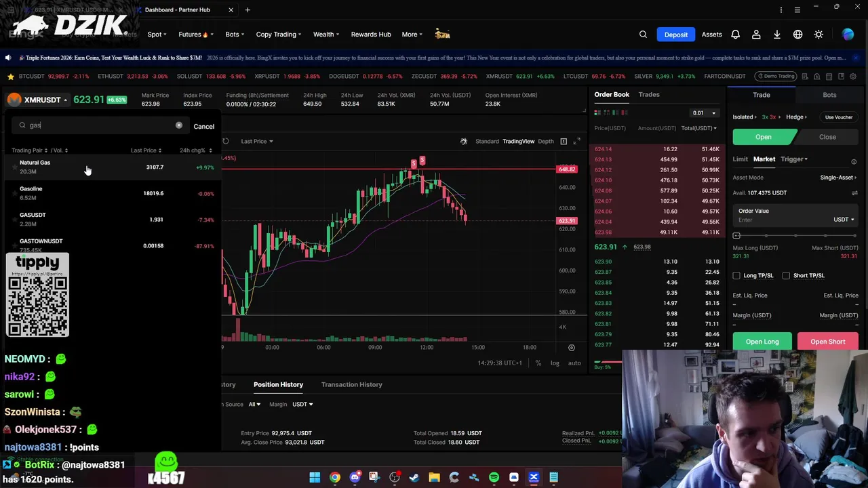This screenshot has width=868, height=488.
Task: Open Source All filter dropdown
Action: 254,405
